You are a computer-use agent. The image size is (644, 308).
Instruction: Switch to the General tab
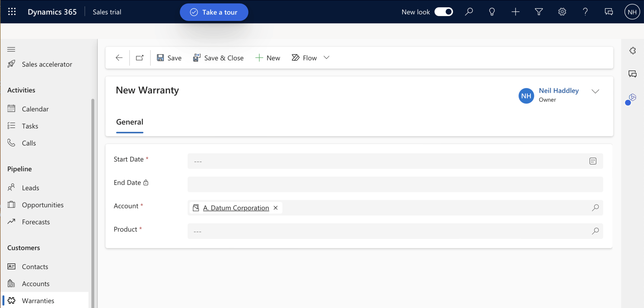click(x=130, y=122)
